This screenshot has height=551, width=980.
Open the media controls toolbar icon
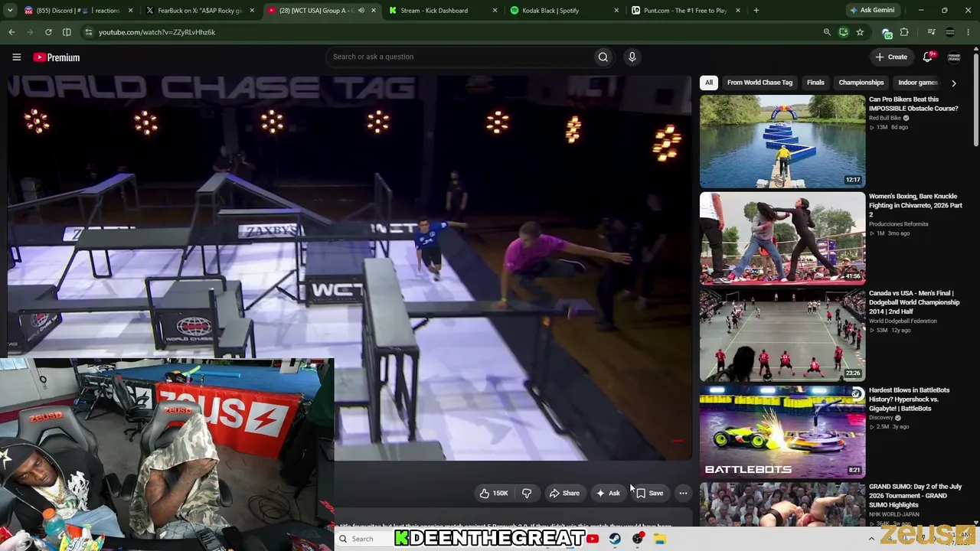coord(931,32)
